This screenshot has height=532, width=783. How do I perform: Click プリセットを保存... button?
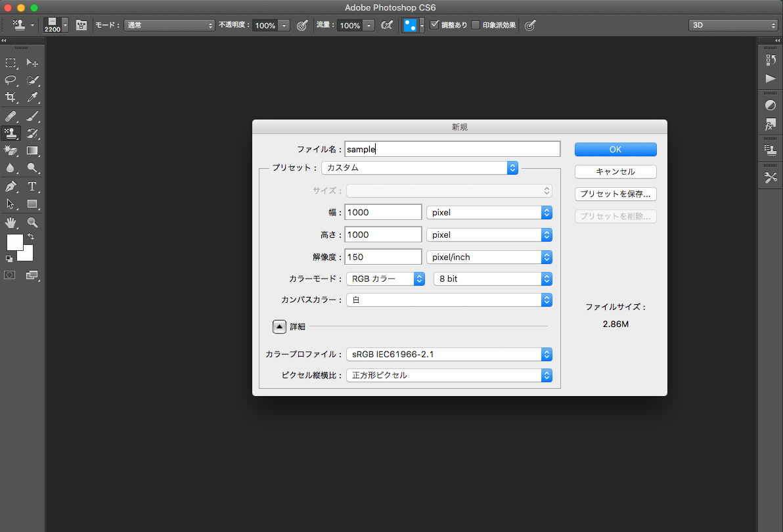pos(615,194)
